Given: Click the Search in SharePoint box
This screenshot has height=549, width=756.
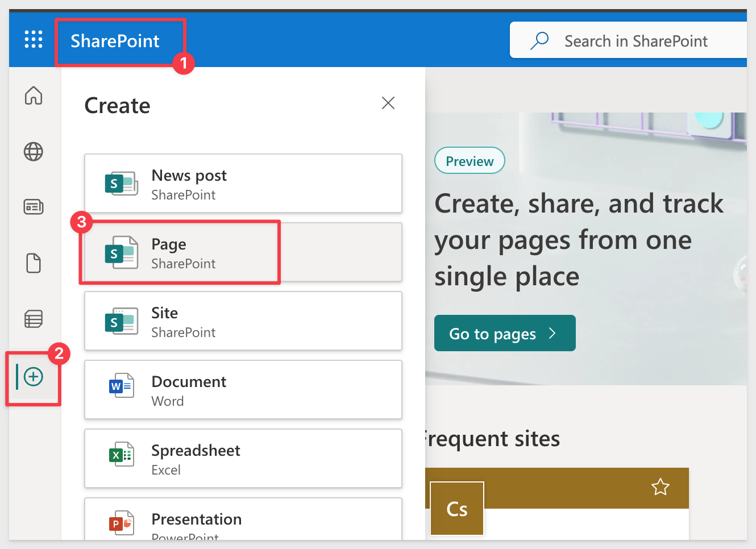Looking at the screenshot, I should (x=628, y=40).
